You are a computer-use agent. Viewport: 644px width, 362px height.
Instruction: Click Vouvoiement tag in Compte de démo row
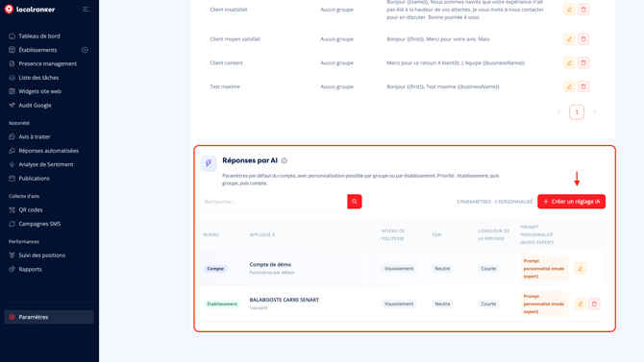click(399, 269)
